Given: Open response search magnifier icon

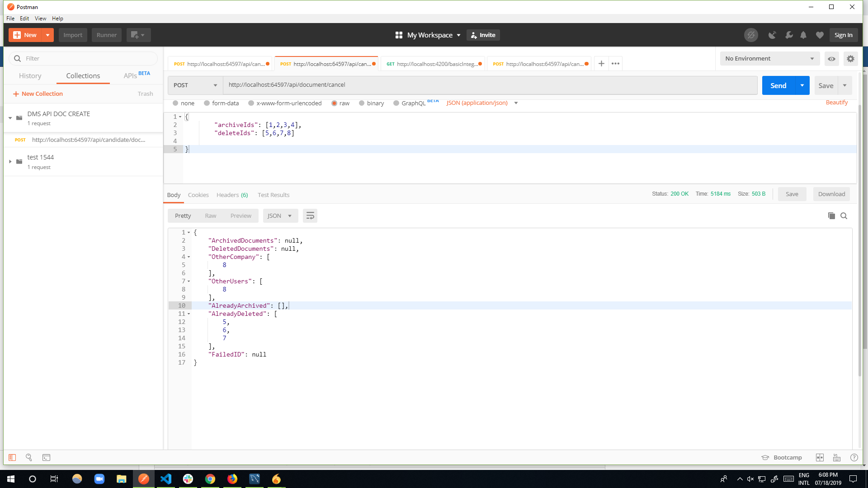Looking at the screenshot, I should point(844,216).
